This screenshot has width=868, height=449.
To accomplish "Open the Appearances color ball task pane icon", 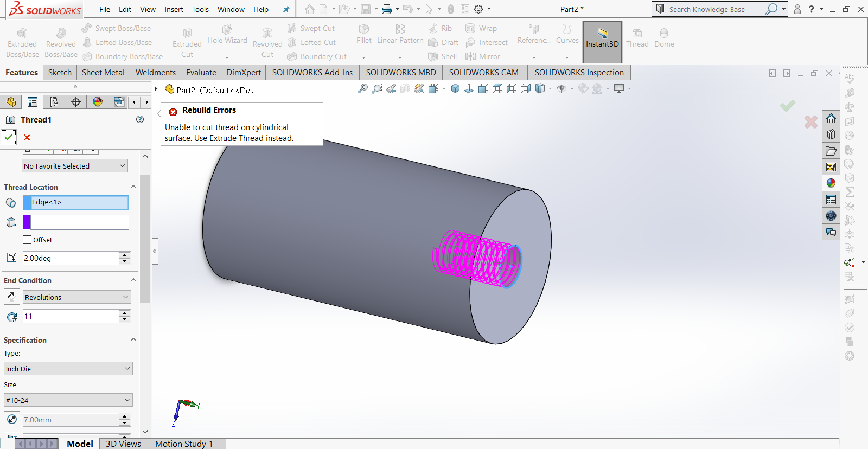I will 831,183.
